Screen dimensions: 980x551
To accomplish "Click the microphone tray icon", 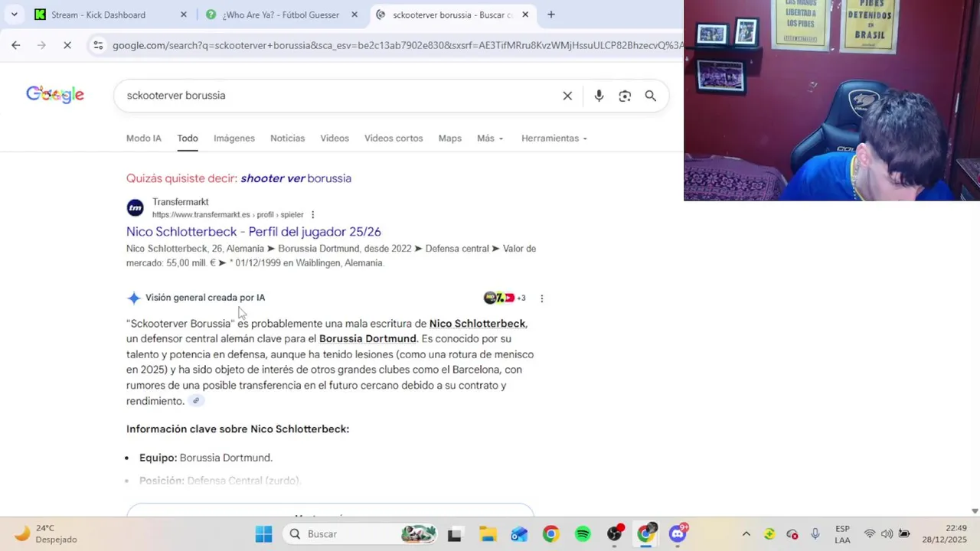I will pyautogui.click(x=815, y=534).
